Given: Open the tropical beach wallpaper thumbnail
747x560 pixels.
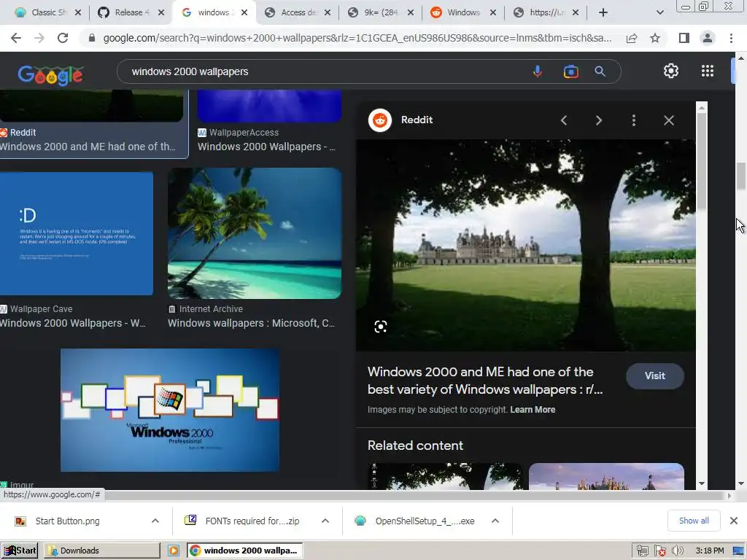Looking at the screenshot, I should pos(255,233).
